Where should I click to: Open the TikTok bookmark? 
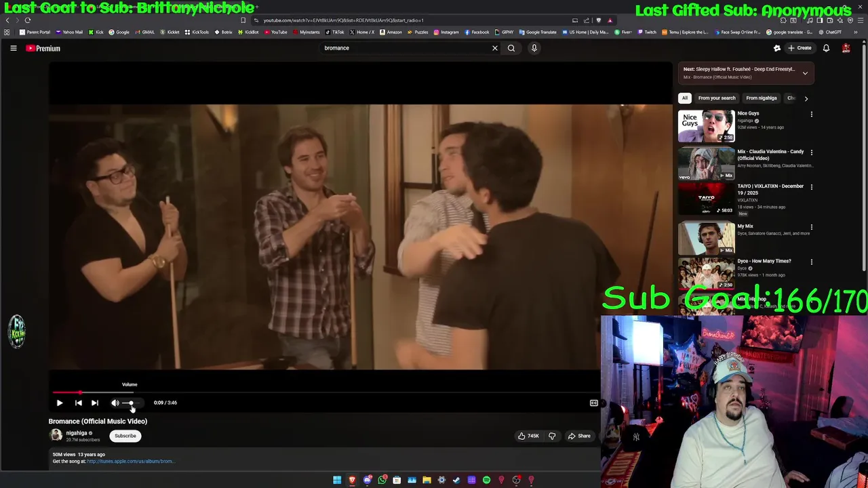coord(334,32)
